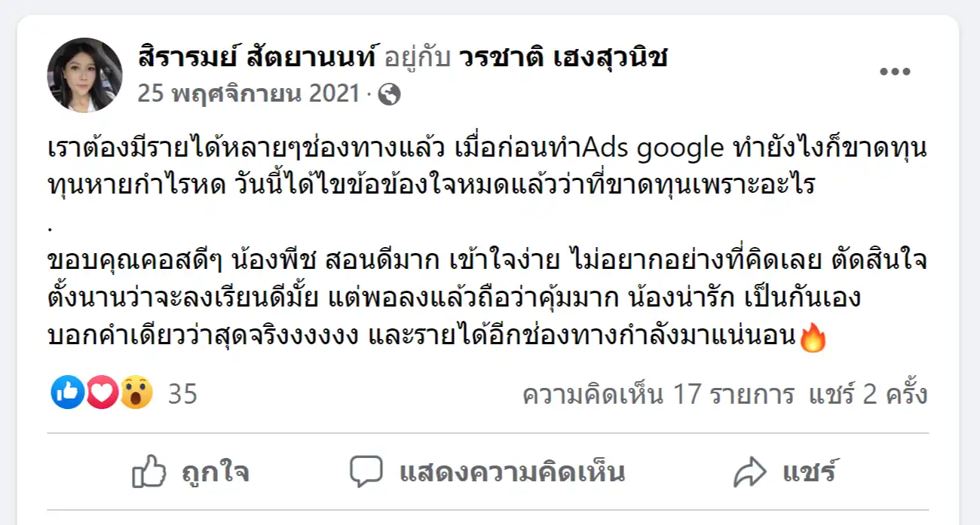Toggle like using the ถูกใจ text label

(216, 473)
